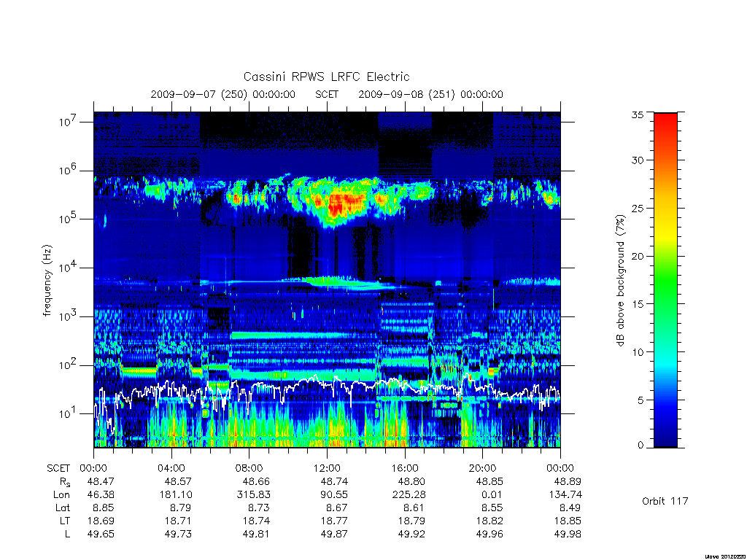
Task: Select the end time '2009-09-08 (251) 00:00:00'
Action: coord(430,94)
